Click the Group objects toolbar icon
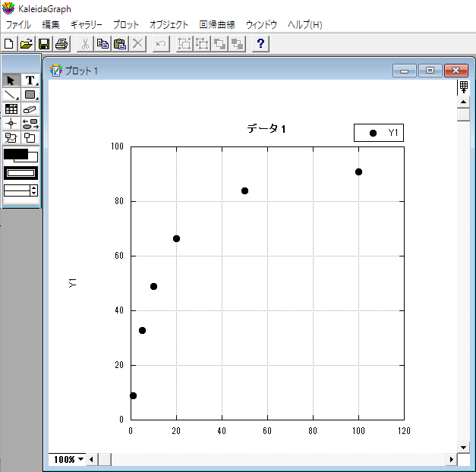Screen dimensions: 476x472 coord(184,44)
